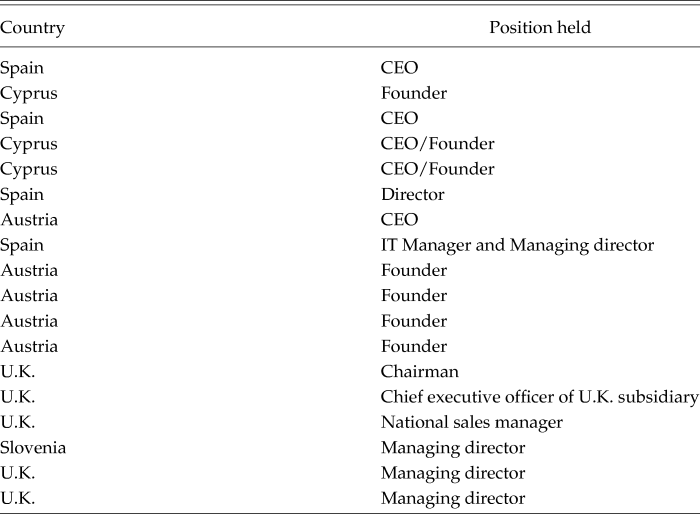Click the first Spain entry in the table

click(22, 68)
